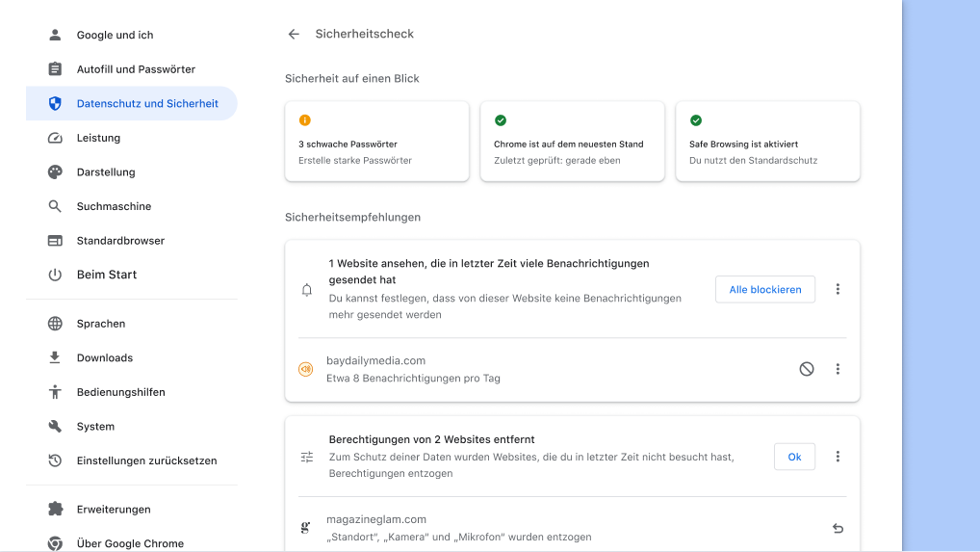Click the magazineglam.com site name
This screenshot has width=980, height=552.
tap(376, 519)
